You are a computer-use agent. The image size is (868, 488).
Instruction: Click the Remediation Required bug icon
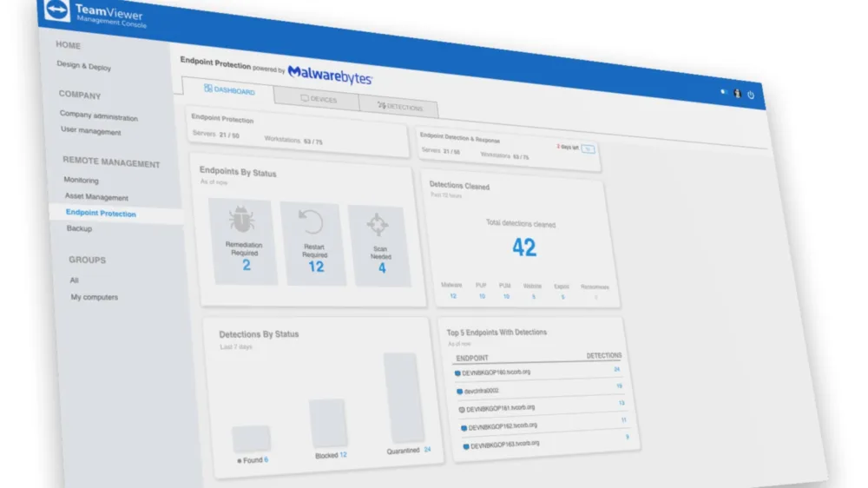[x=242, y=220]
